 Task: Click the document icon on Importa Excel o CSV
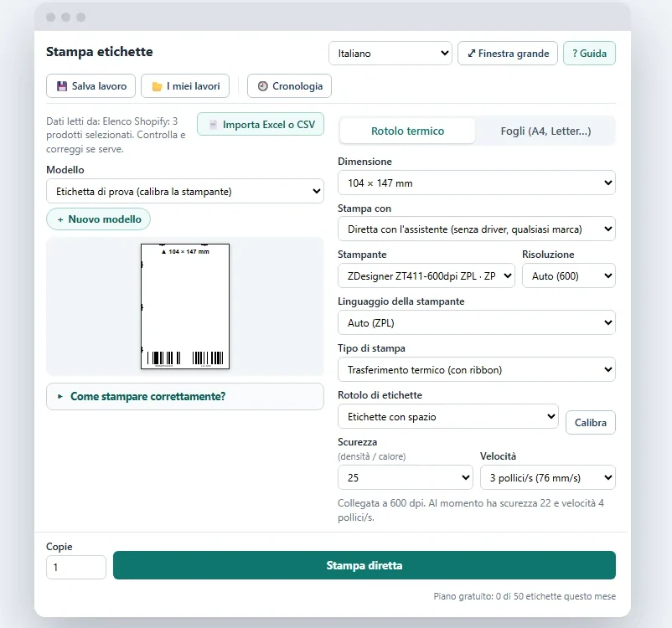(213, 125)
